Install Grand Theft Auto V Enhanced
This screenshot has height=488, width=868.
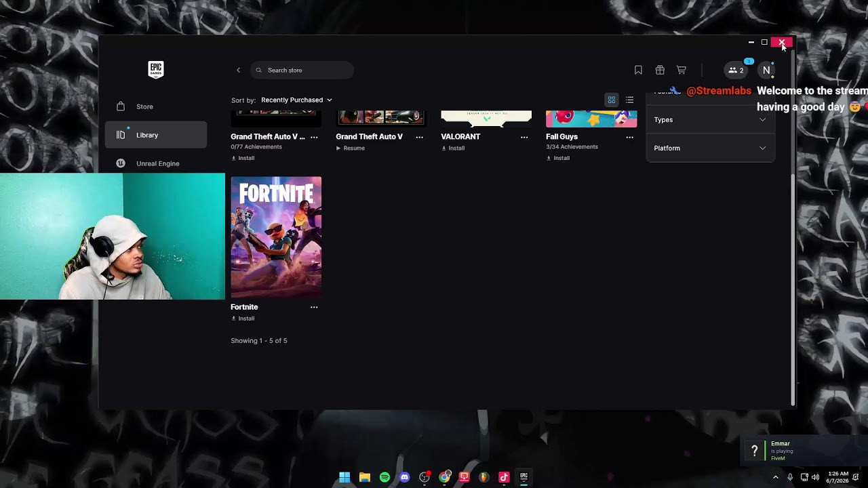[243, 158]
